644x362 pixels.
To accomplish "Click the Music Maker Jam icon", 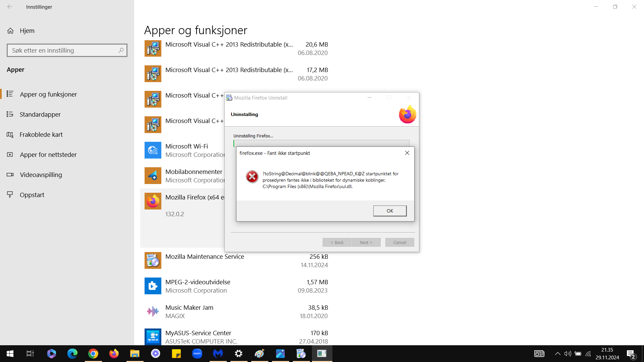I will 153,311.
